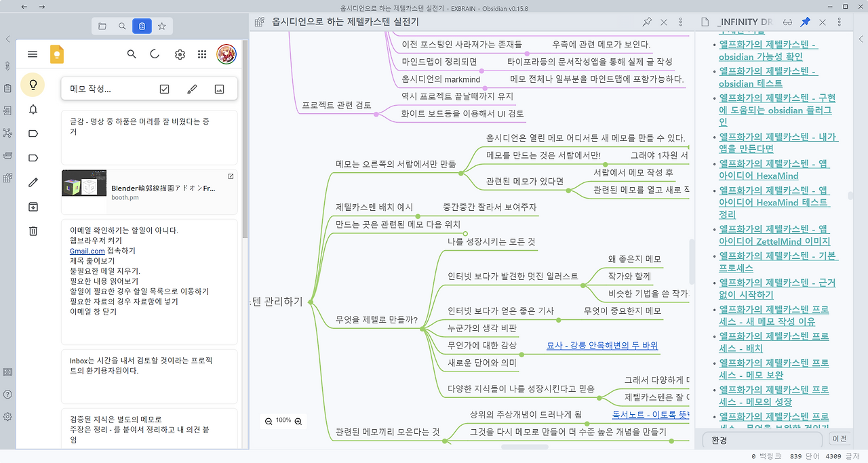Open the Gmail.com link in note

coord(87,251)
